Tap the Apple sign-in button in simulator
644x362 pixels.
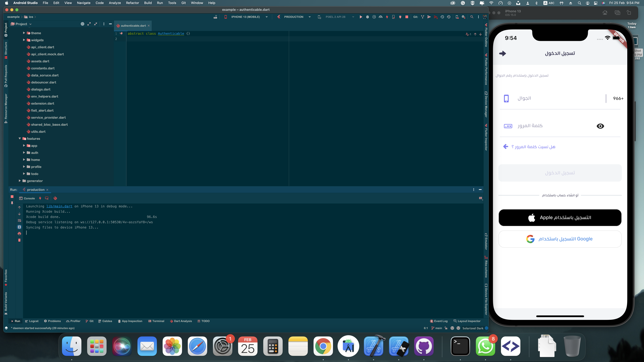coord(560,218)
